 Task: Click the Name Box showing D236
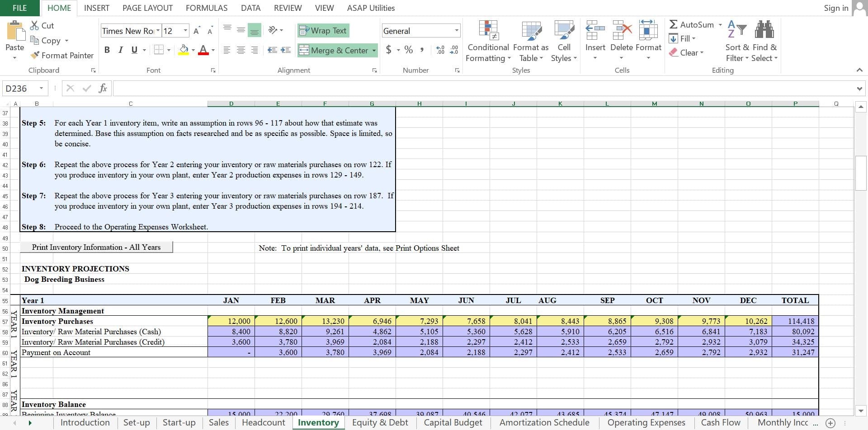pyautogui.click(x=20, y=89)
